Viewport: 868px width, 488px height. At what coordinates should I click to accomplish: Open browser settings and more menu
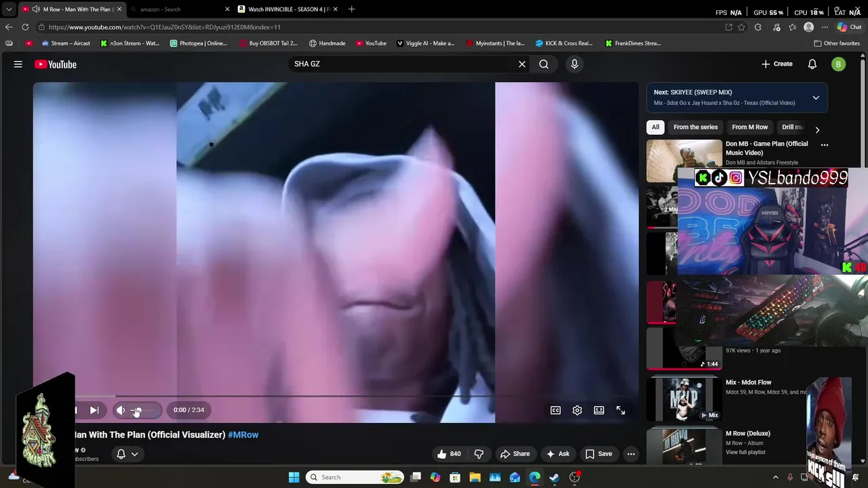(x=825, y=27)
